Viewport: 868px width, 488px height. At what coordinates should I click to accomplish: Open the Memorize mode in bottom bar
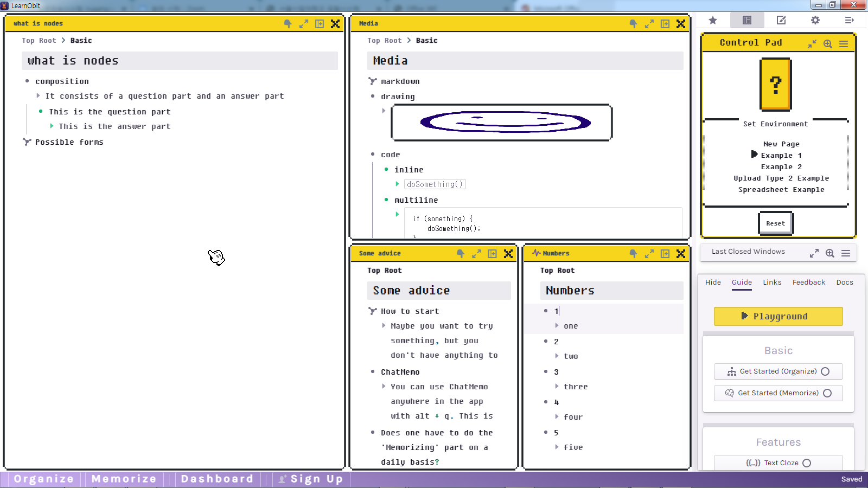pyautogui.click(x=124, y=479)
